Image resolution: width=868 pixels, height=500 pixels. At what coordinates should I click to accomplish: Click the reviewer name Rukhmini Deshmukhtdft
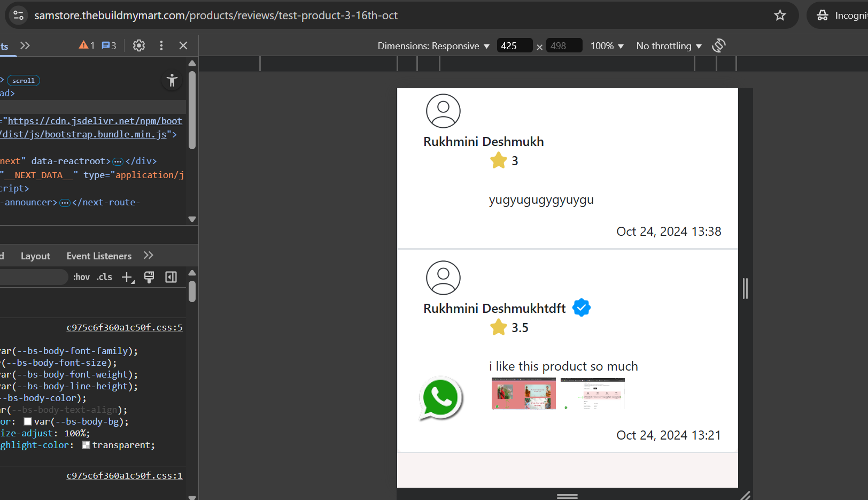tap(494, 309)
